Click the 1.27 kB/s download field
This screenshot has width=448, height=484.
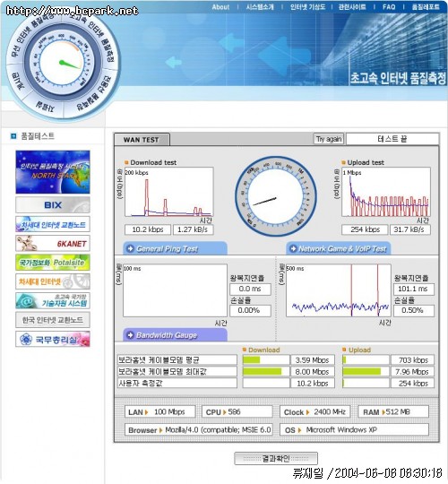194,229
